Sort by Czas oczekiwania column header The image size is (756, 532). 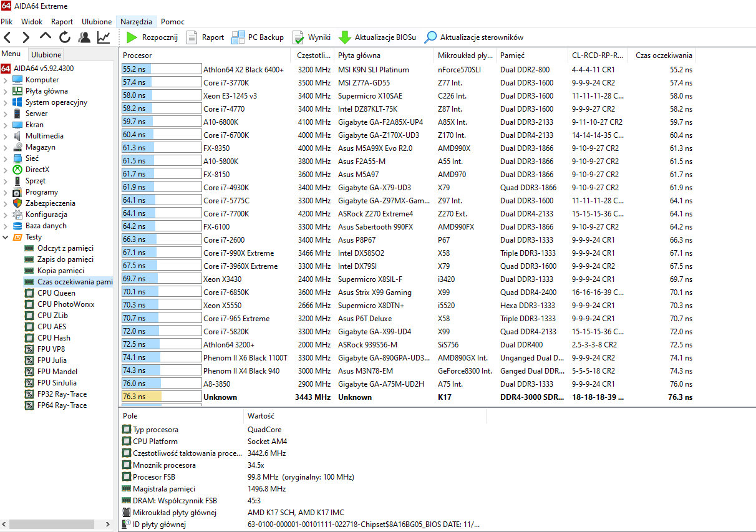(663, 56)
